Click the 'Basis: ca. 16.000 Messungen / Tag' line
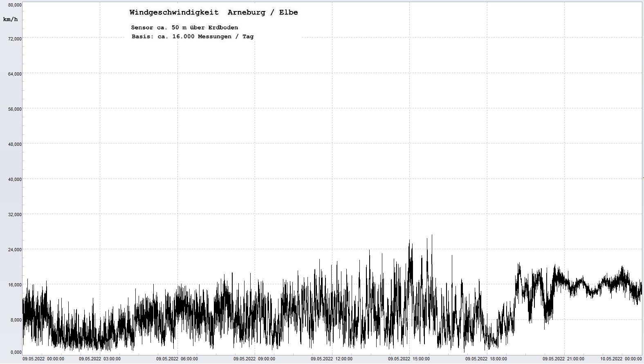Screen dimensions: 644x364 pos(192,36)
